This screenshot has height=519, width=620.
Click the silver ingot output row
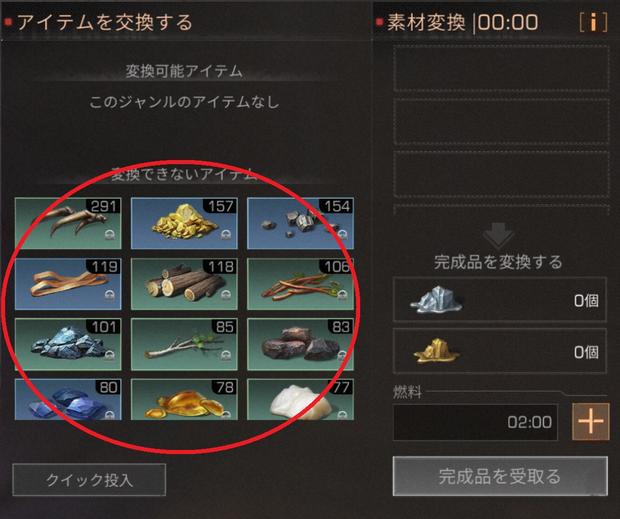tap(500, 300)
